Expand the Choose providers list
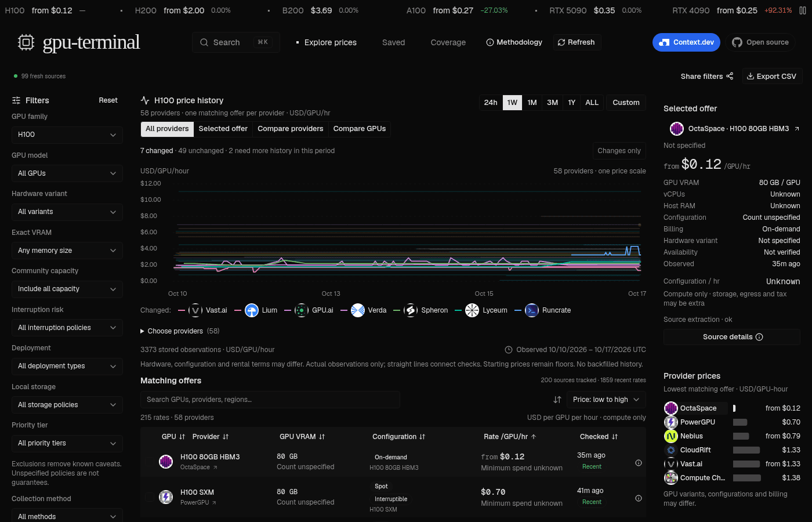812x522 pixels. tap(180, 331)
